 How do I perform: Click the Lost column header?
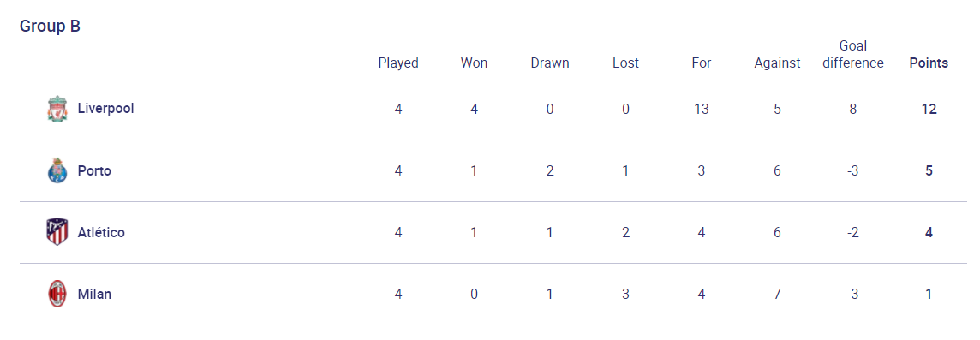[x=625, y=63]
